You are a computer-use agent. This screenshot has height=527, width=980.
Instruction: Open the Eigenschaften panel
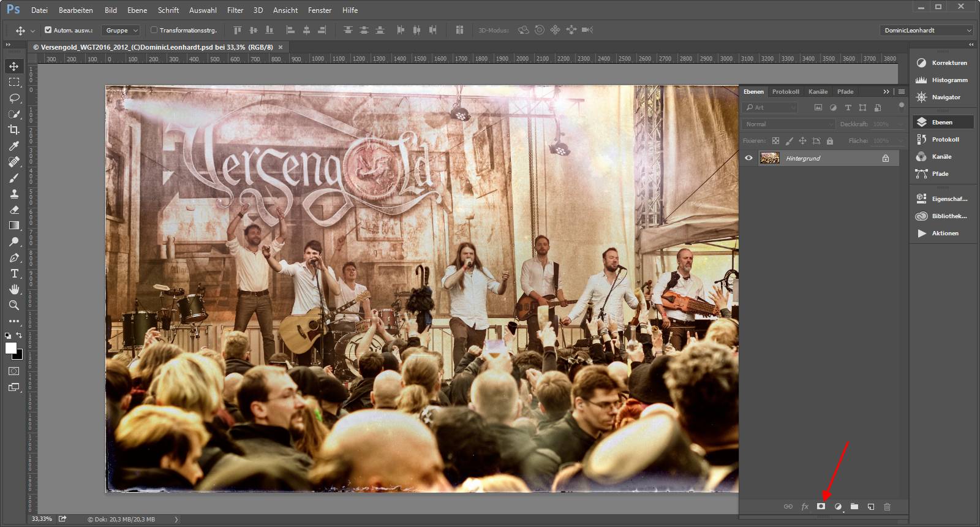[943, 199]
